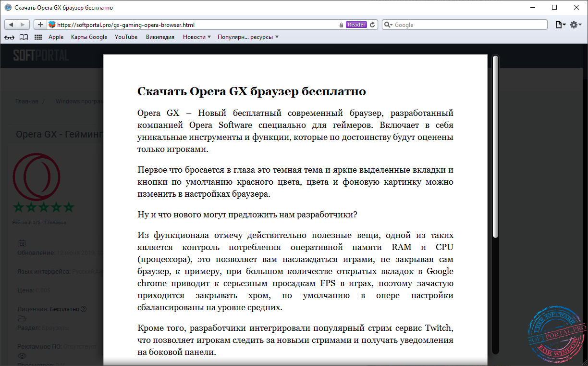588x366 pixels.
Task: Click the 'Opera GX - Геймин' page title
Action: tap(60, 134)
